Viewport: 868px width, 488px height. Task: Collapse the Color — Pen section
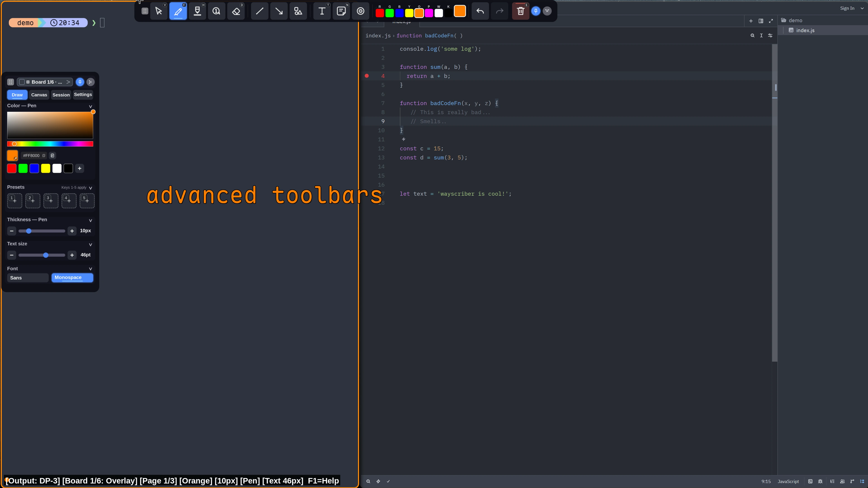pyautogui.click(x=90, y=106)
